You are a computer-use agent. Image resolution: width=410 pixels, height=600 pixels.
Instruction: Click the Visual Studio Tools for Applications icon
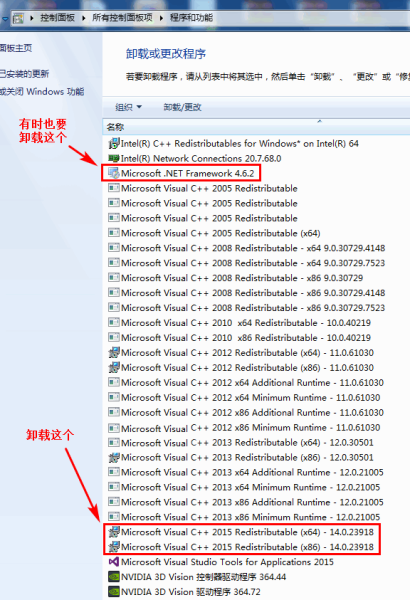114,562
